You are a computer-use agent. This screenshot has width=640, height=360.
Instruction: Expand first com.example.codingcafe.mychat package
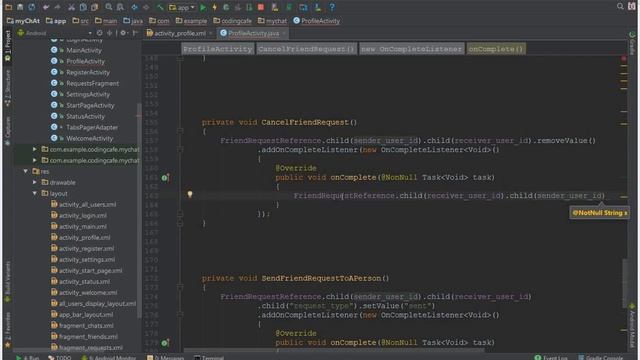pyautogui.click(x=35, y=149)
